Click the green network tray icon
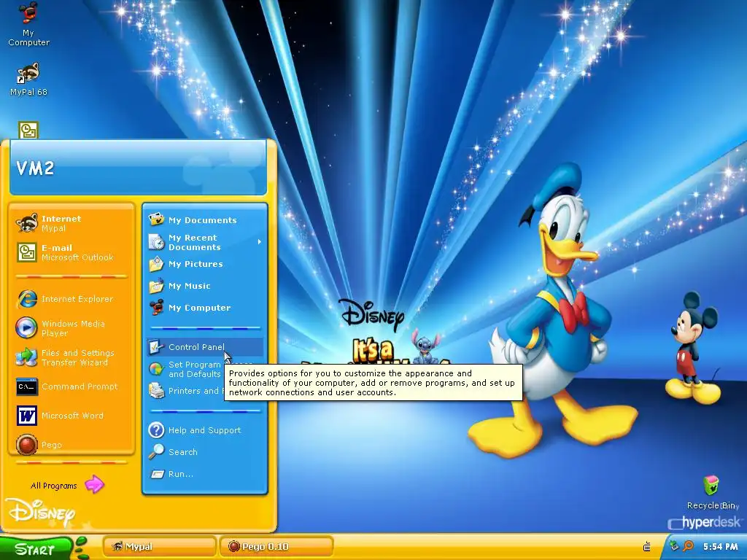Screen dimensions: 747x560 click(x=673, y=545)
